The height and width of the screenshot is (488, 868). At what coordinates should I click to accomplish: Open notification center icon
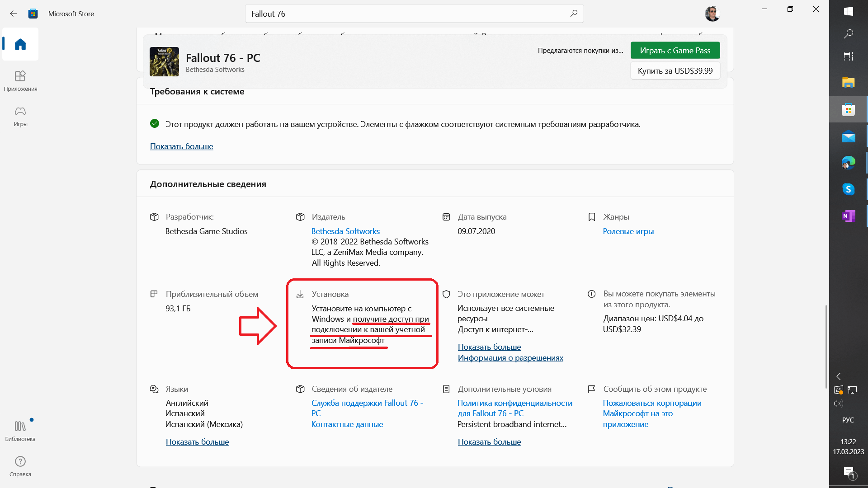point(849,473)
